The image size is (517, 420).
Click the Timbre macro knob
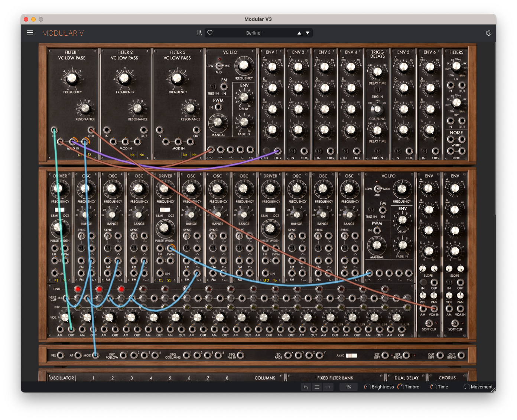[x=400, y=387]
